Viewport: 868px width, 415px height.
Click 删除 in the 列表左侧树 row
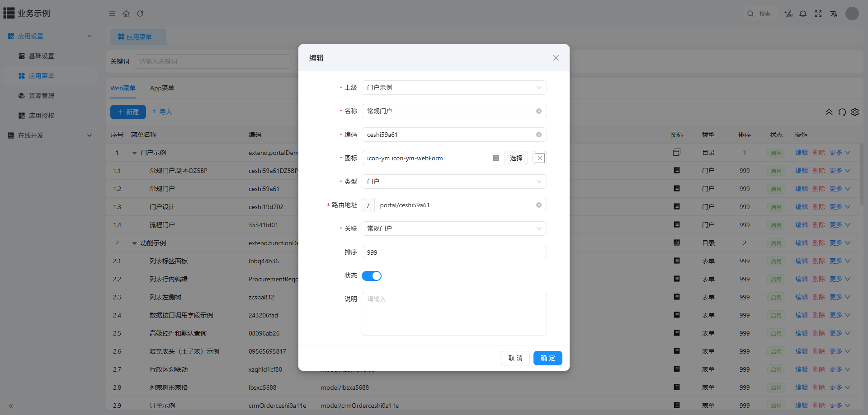pos(819,297)
